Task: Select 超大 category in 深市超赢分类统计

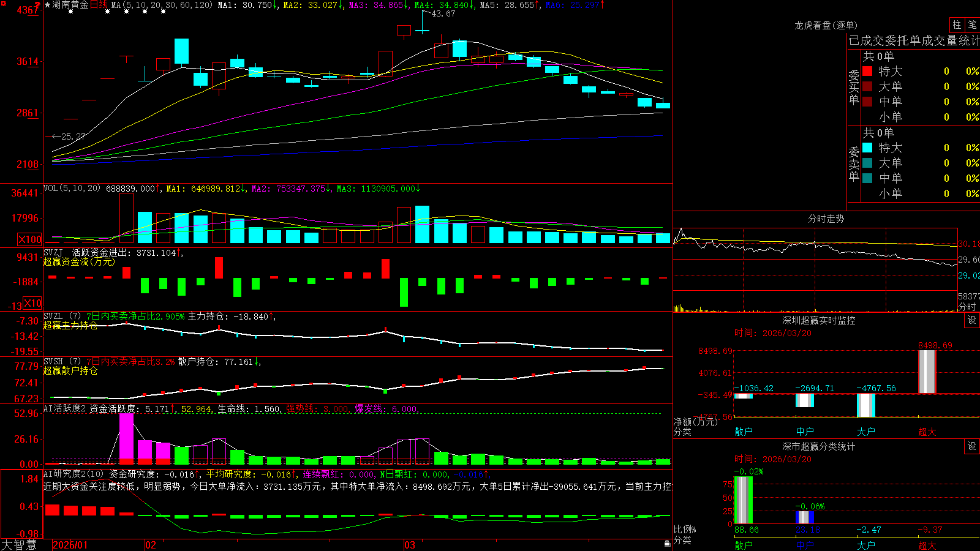Action: (927, 545)
